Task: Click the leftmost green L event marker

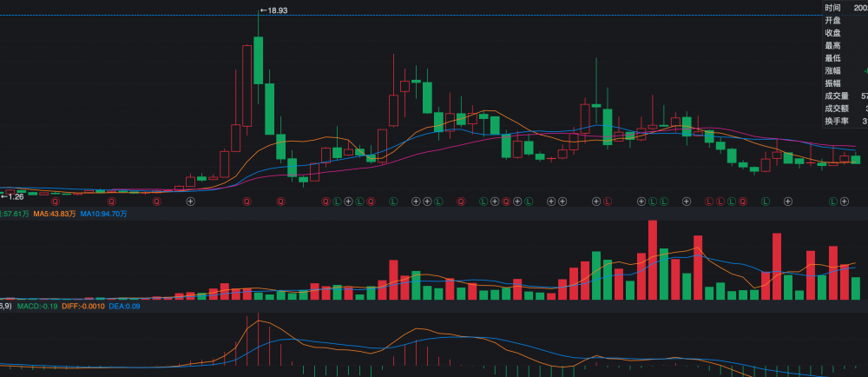Action: pos(337,202)
